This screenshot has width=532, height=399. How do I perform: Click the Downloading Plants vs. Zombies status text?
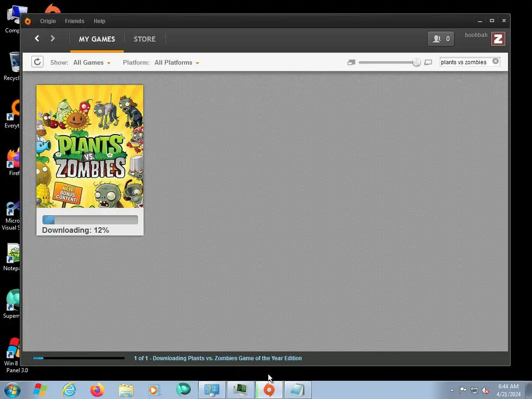click(218, 358)
